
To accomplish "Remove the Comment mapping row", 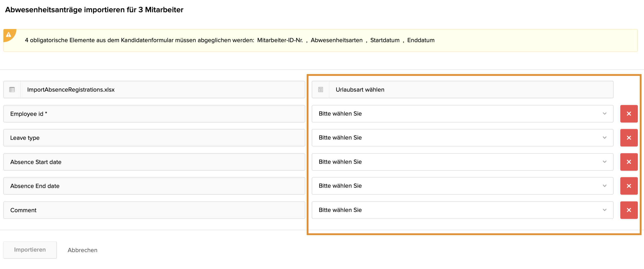I will pos(629,210).
